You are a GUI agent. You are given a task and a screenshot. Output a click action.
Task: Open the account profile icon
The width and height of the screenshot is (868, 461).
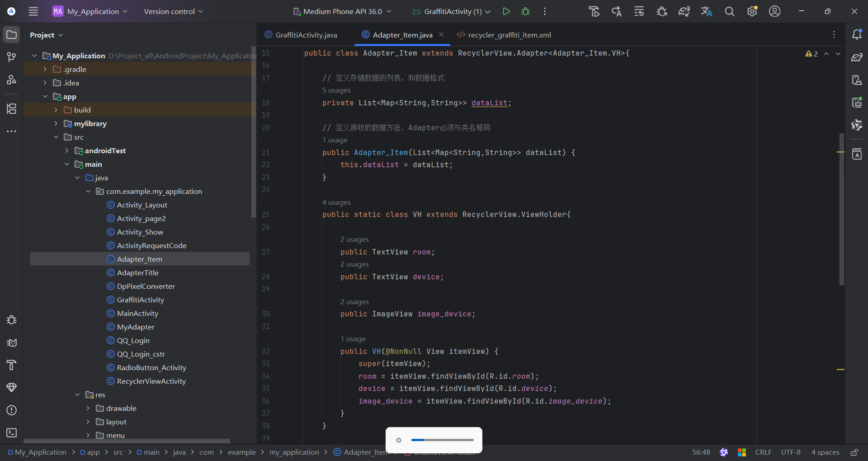(775, 11)
